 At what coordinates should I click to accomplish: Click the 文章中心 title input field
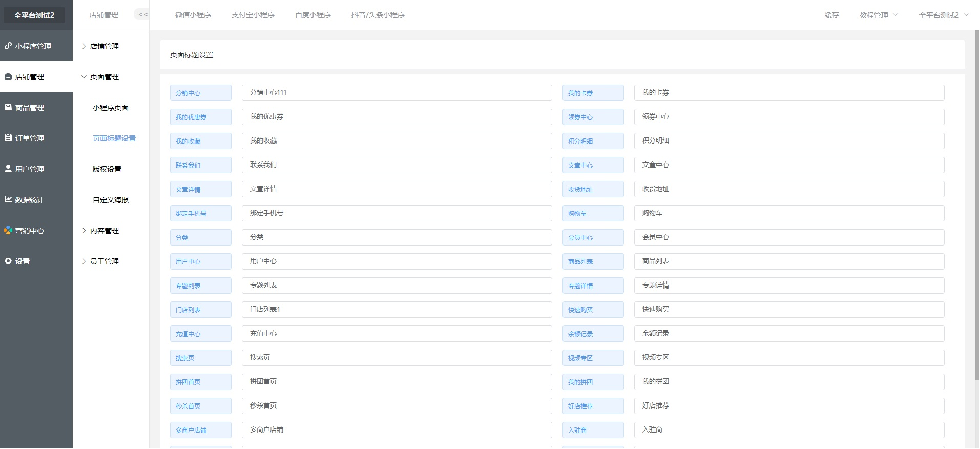[x=789, y=165]
